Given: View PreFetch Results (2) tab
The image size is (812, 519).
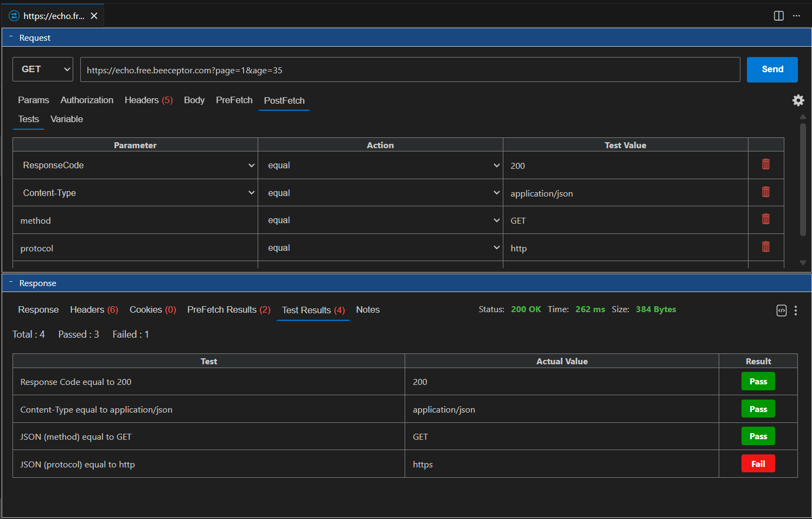Looking at the screenshot, I should pyautogui.click(x=229, y=309).
